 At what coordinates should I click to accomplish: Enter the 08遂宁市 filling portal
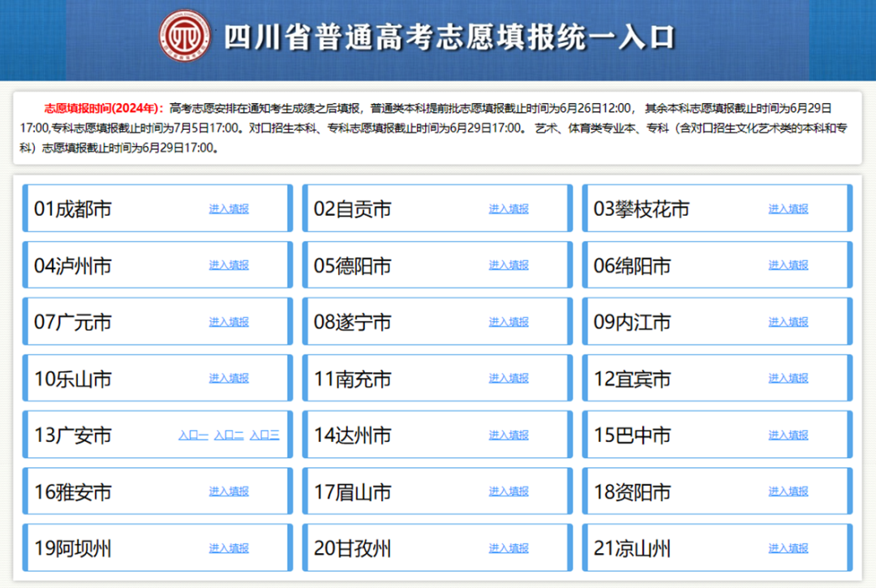[508, 321]
